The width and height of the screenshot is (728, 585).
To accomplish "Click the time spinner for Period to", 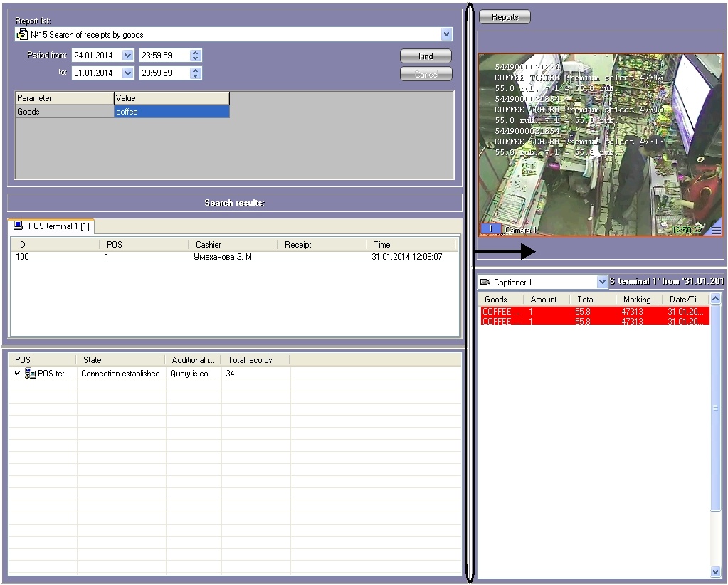I will pyautogui.click(x=196, y=73).
